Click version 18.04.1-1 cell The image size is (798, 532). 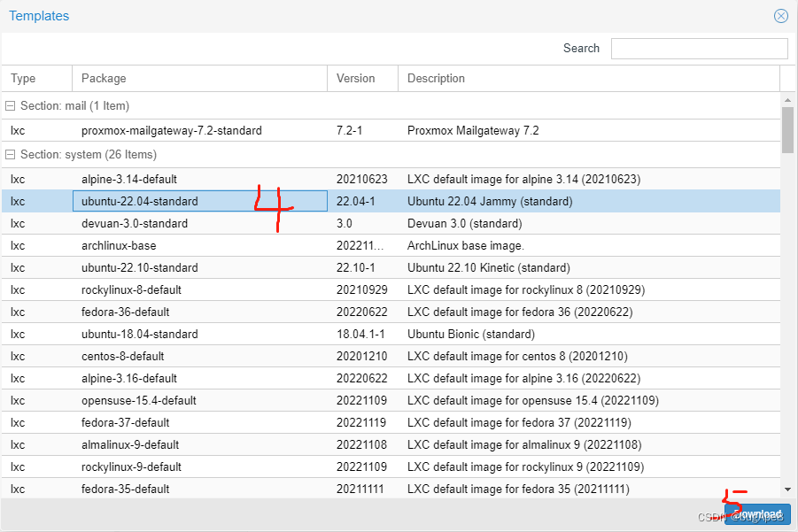click(360, 334)
